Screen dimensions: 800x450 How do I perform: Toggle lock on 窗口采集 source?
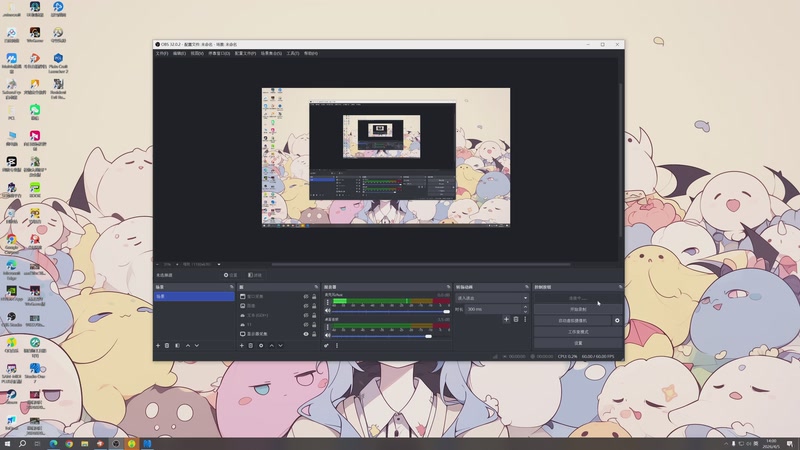(314, 296)
